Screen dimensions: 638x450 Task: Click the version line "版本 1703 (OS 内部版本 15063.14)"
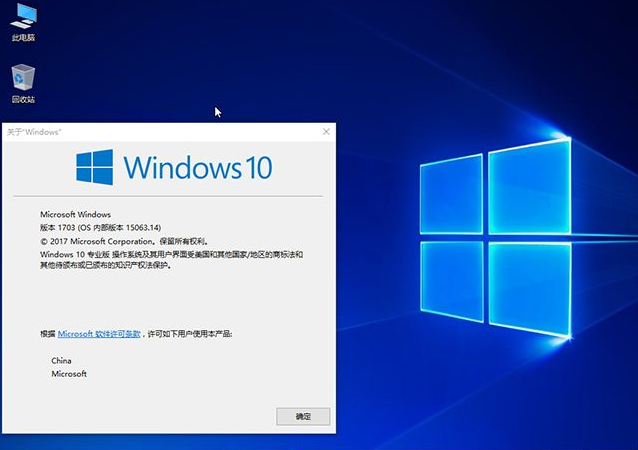101,227
